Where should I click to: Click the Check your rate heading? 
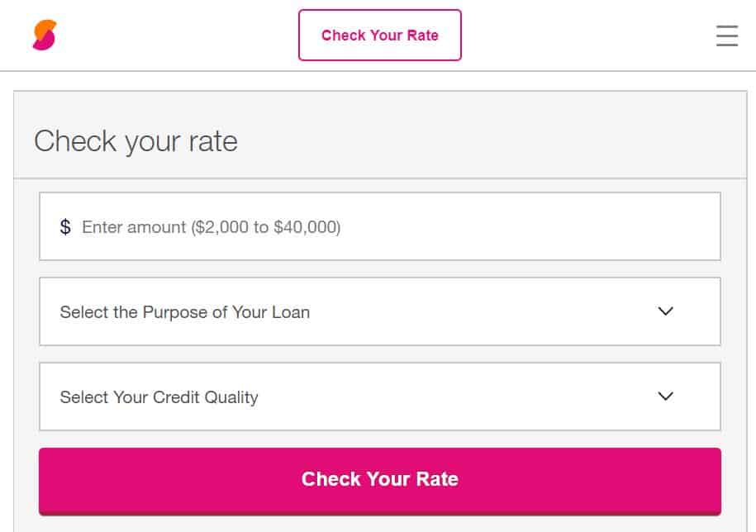pos(135,140)
